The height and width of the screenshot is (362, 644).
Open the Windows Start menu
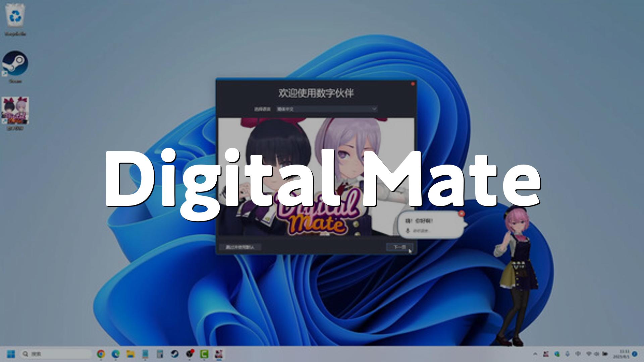point(11,354)
